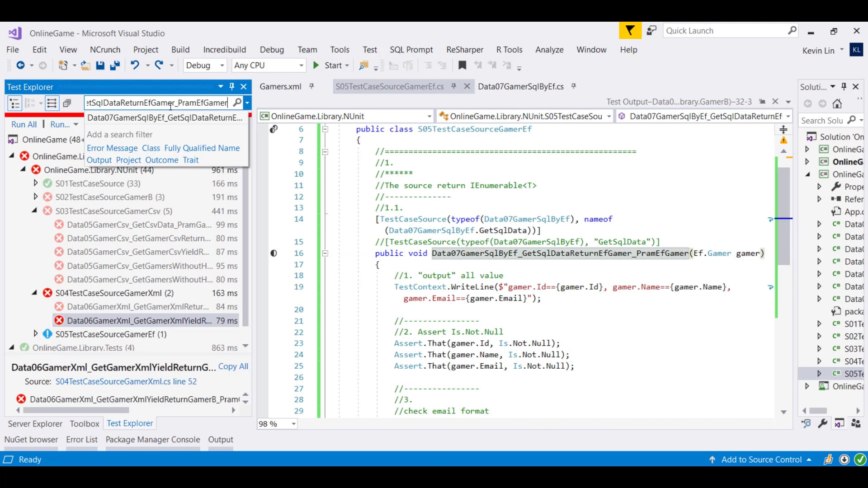
Task: Open the zoom level selector showing 98%
Action: pos(293,424)
